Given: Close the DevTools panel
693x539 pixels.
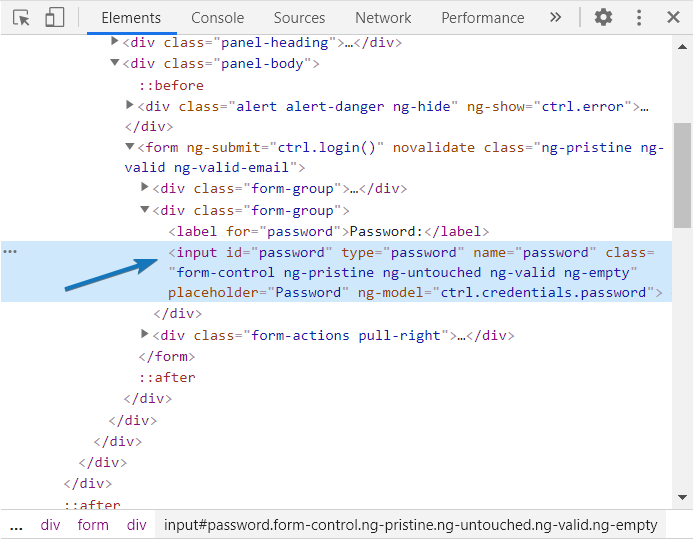Looking at the screenshot, I should point(674,18).
